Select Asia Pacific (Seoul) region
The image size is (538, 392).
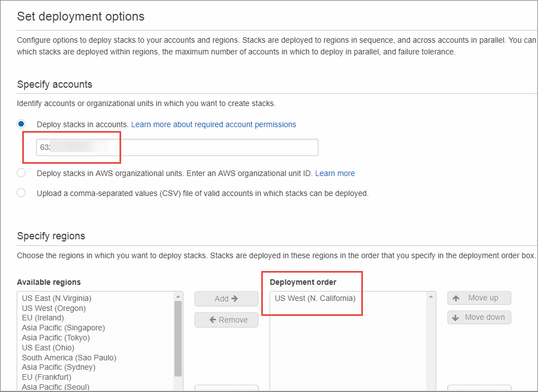(55, 387)
